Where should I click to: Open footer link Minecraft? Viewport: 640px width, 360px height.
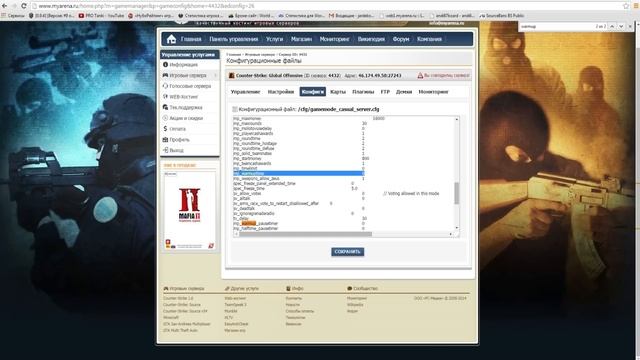click(171, 317)
